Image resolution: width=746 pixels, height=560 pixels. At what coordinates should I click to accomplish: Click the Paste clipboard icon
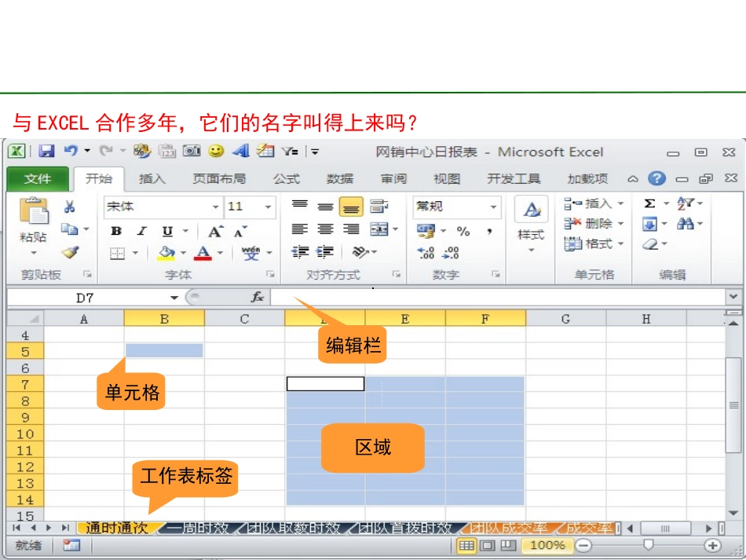(33, 210)
